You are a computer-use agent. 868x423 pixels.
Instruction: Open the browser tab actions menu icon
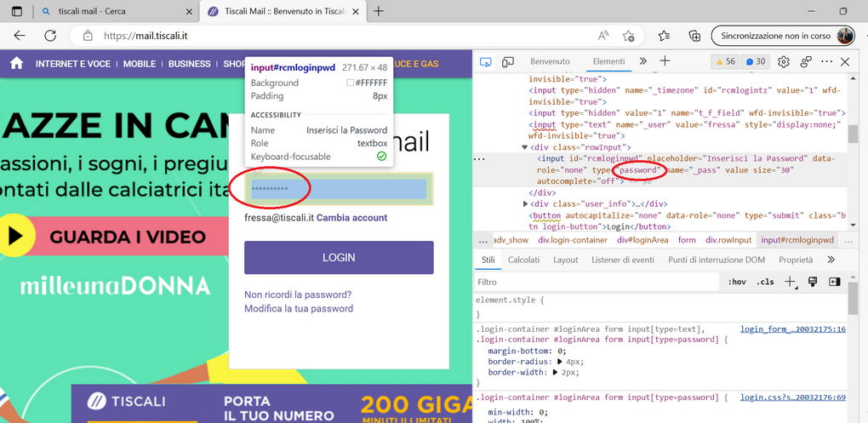17,11
